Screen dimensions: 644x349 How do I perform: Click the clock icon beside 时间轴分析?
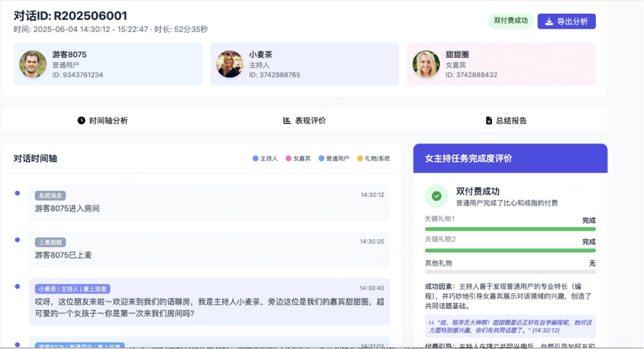click(81, 121)
